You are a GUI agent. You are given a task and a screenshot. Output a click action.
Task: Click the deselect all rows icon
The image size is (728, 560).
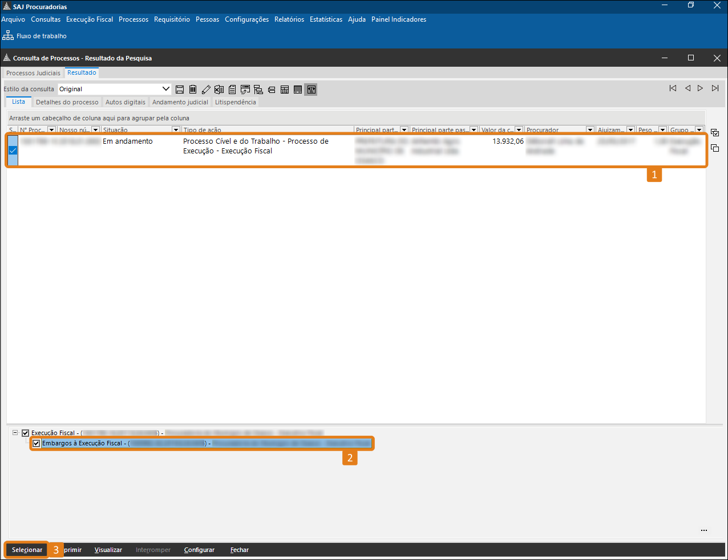pyautogui.click(x=715, y=148)
